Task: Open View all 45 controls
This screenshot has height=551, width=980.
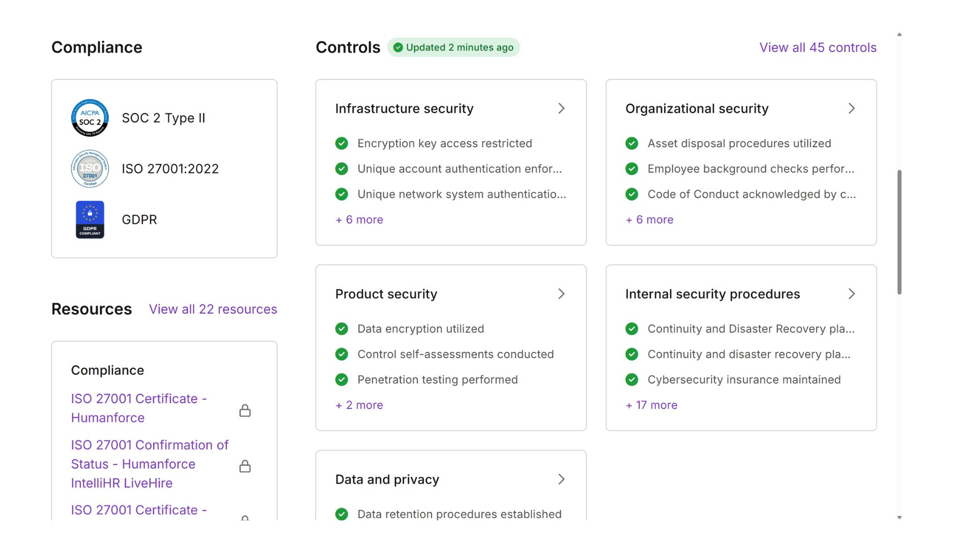Action: pos(817,47)
